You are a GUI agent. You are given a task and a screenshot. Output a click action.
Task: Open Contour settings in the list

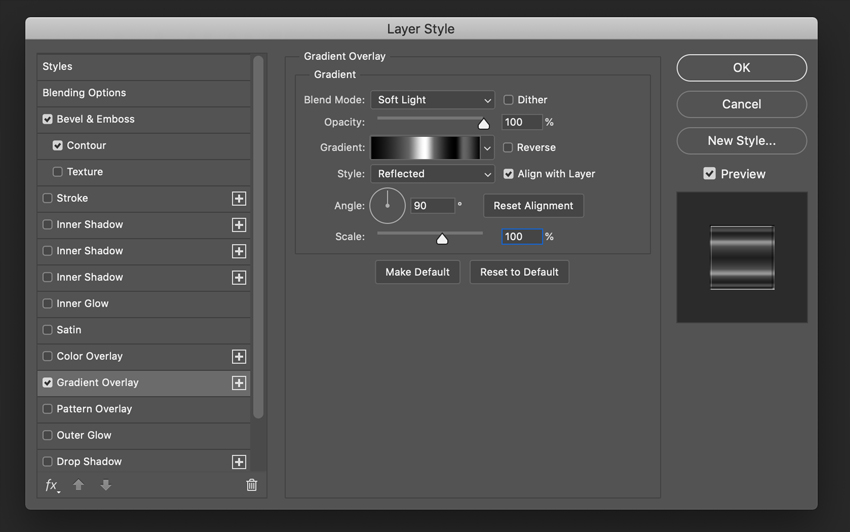tap(86, 145)
